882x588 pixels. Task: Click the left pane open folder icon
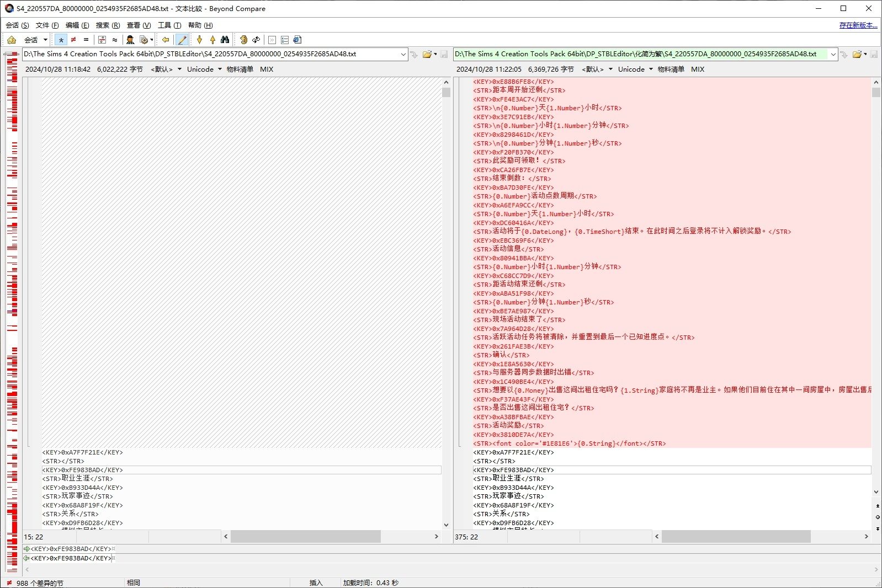427,54
